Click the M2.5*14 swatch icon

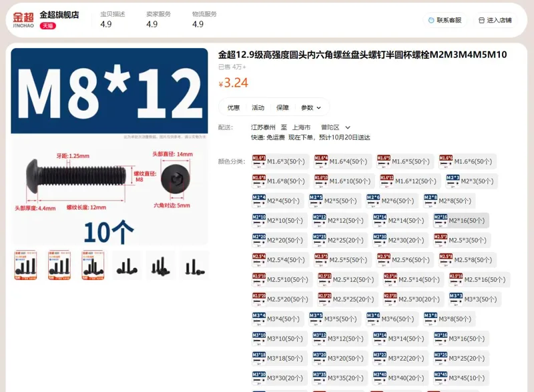(390, 280)
